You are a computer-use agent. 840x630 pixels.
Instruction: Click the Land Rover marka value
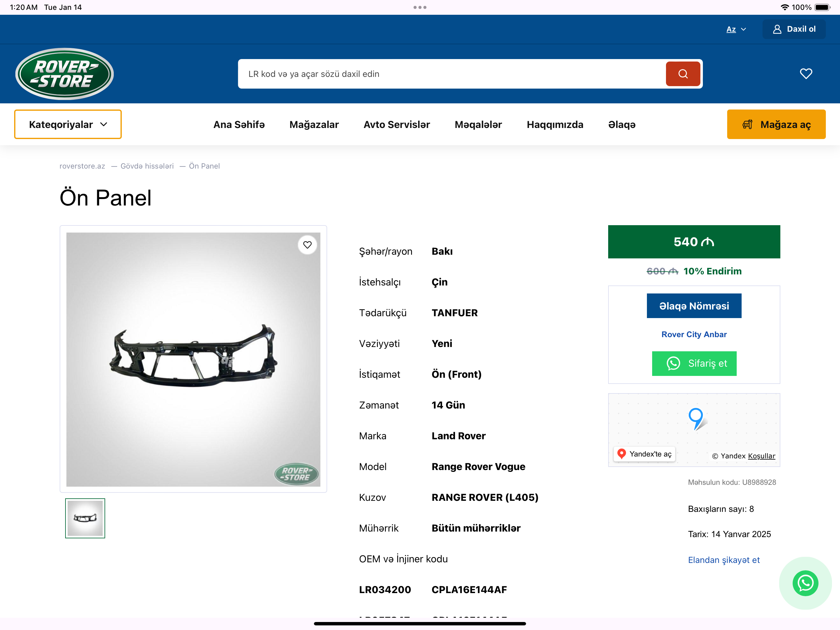458,436
